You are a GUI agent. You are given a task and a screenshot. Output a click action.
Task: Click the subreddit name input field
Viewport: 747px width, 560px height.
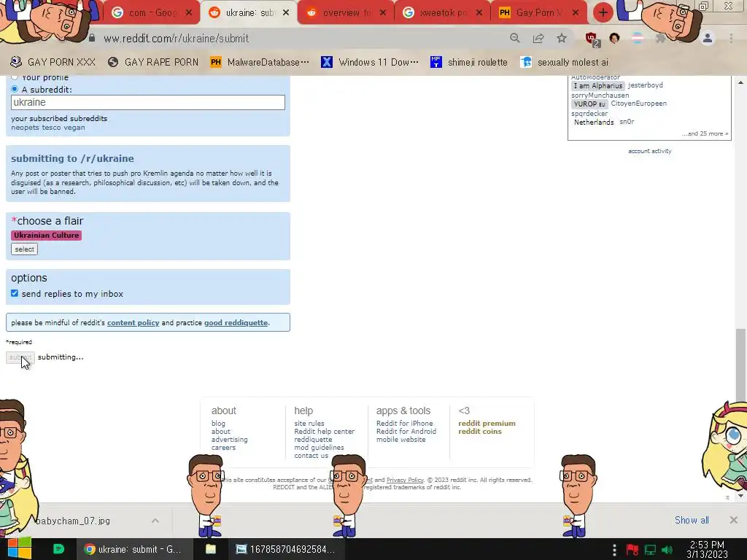pyautogui.click(x=147, y=102)
